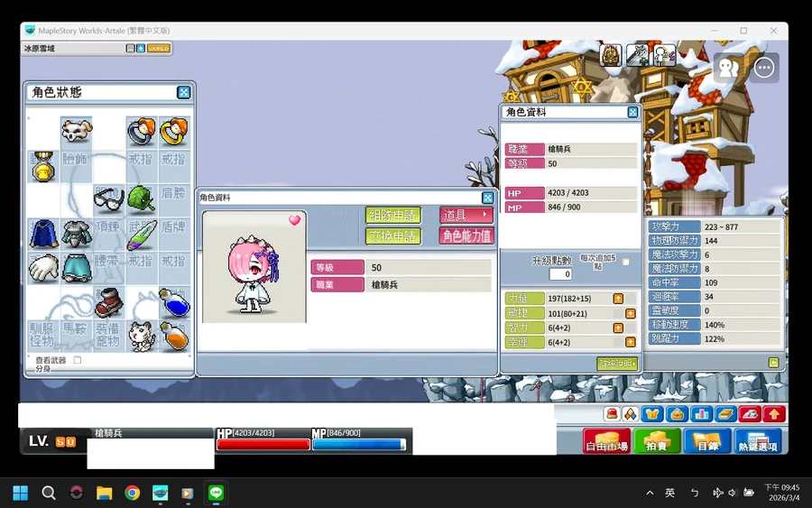Select the skull face accessory slot

pos(76,132)
